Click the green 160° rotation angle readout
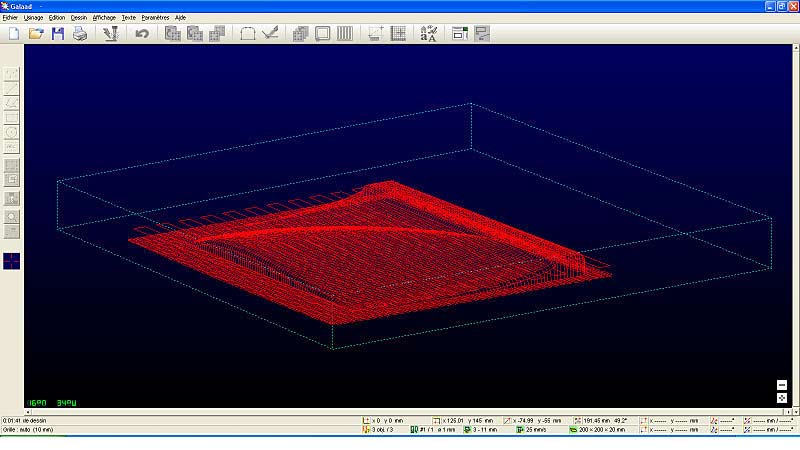 tap(37, 403)
